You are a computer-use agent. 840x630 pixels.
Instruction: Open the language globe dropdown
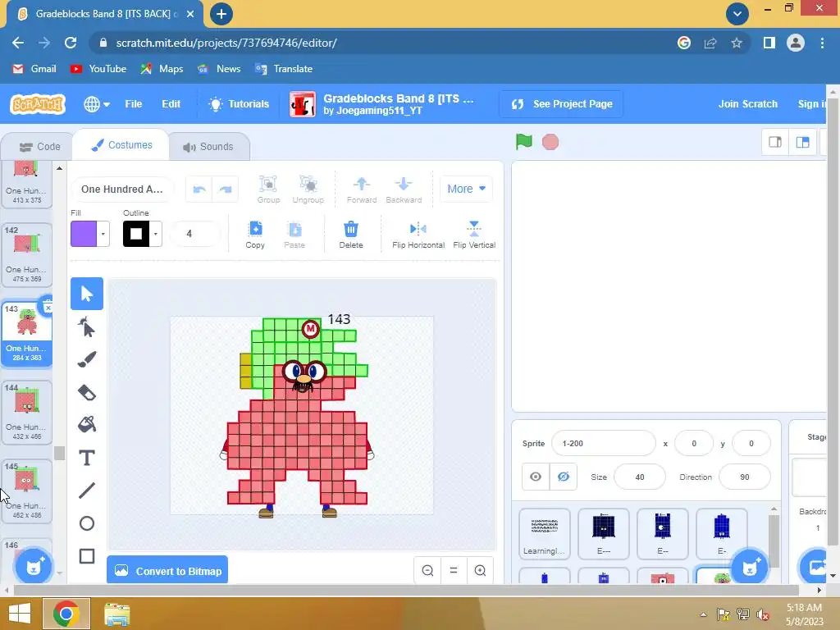pyautogui.click(x=97, y=104)
